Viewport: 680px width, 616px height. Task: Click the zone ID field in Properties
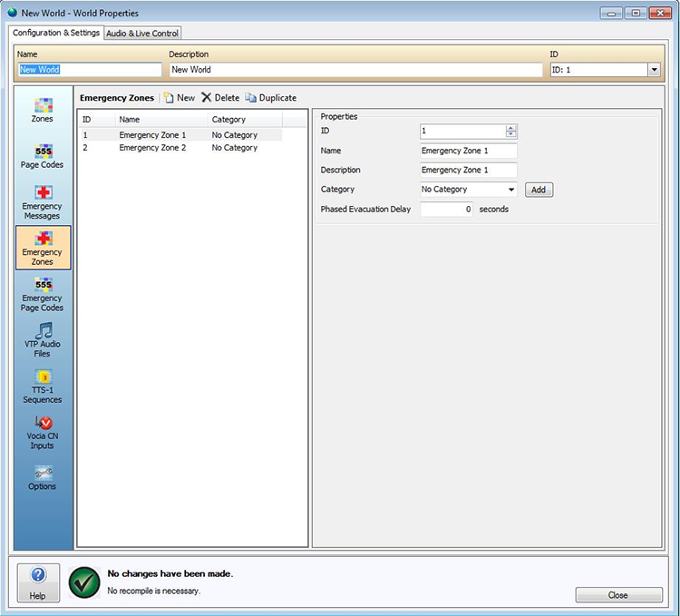(x=463, y=131)
